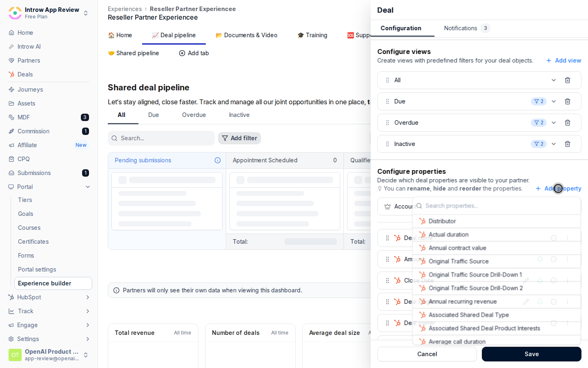Select the Inactive pipeline view tab
Image resolution: width=588 pixels, height=368 pixels.
[239, 115]
